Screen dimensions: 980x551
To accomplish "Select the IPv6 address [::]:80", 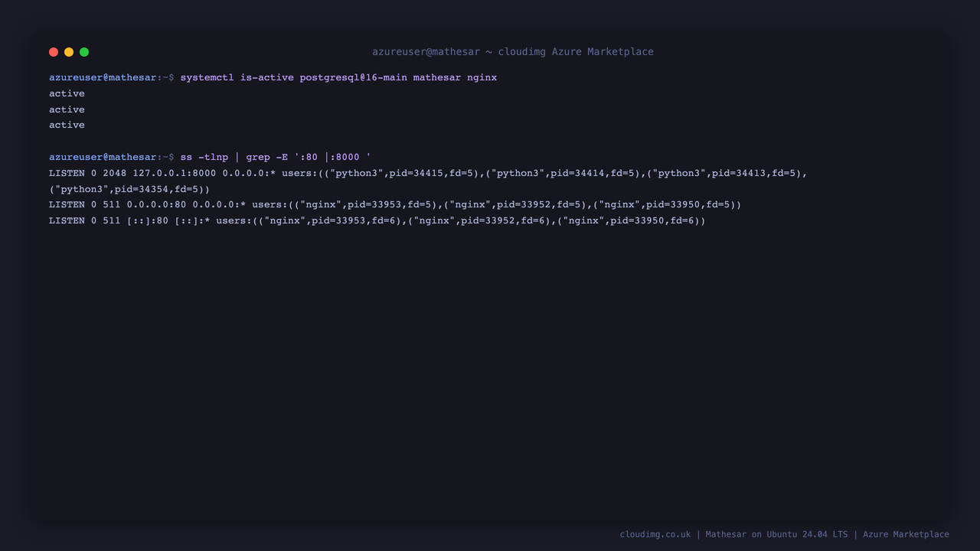I will [x=148, y=220].
